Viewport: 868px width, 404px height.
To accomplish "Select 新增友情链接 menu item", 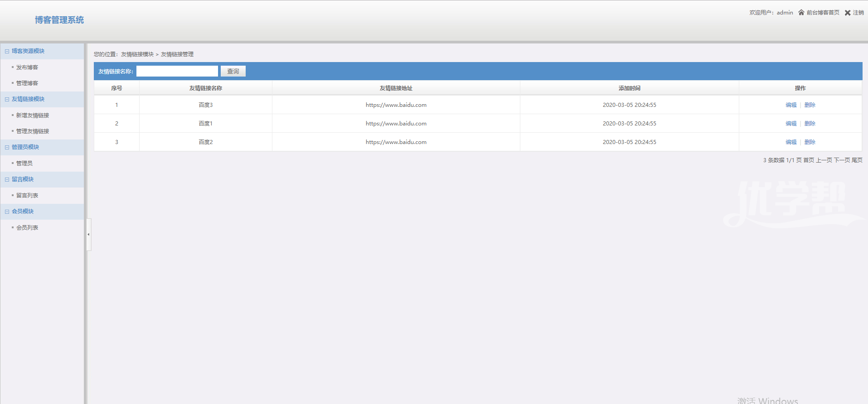I will [33, 115].
